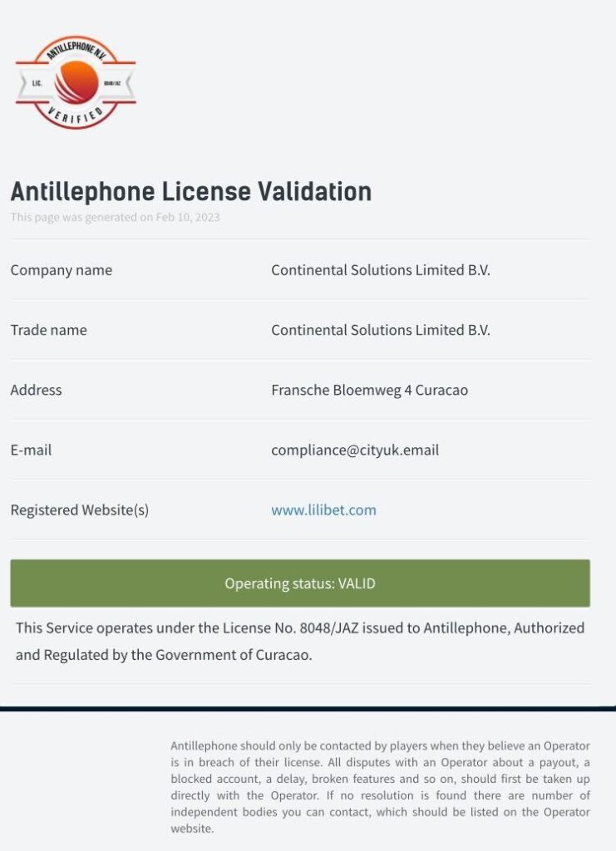
Task: Select the Address label
Action: click(36, 390)
